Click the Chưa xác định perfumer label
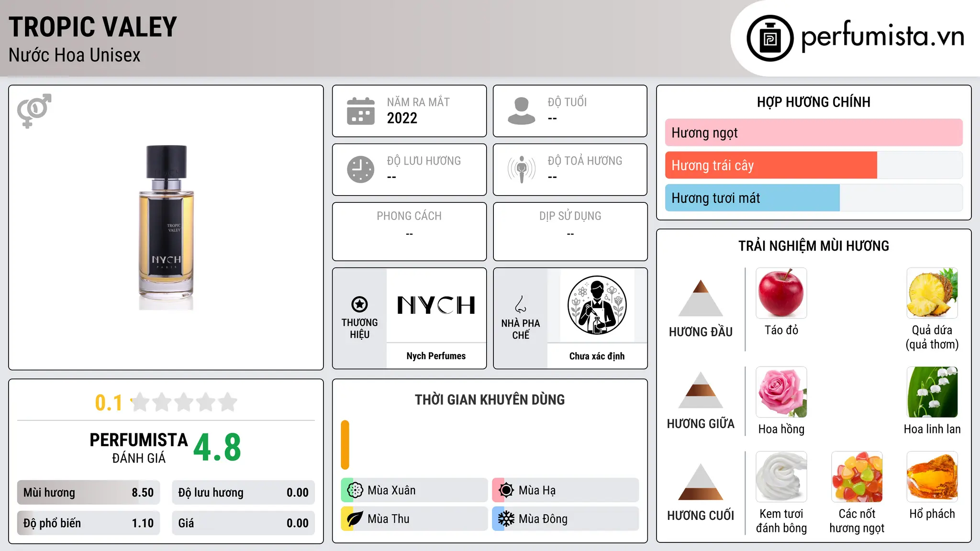Screen dimensions: 980x551 tap(597, 356)
